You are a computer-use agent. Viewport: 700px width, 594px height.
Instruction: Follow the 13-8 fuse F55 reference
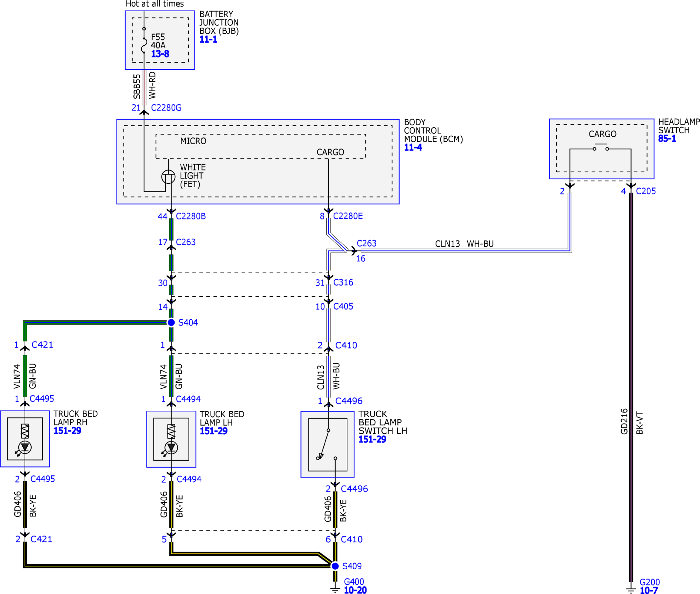point(160,54)
